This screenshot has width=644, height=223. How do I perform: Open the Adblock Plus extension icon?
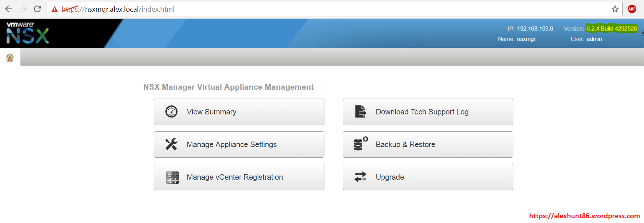(632, 9)
